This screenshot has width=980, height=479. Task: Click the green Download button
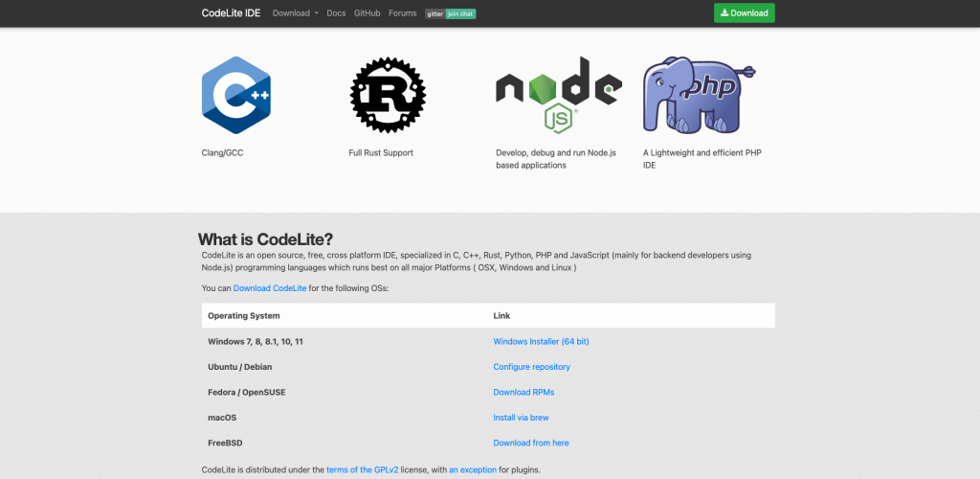745,13
